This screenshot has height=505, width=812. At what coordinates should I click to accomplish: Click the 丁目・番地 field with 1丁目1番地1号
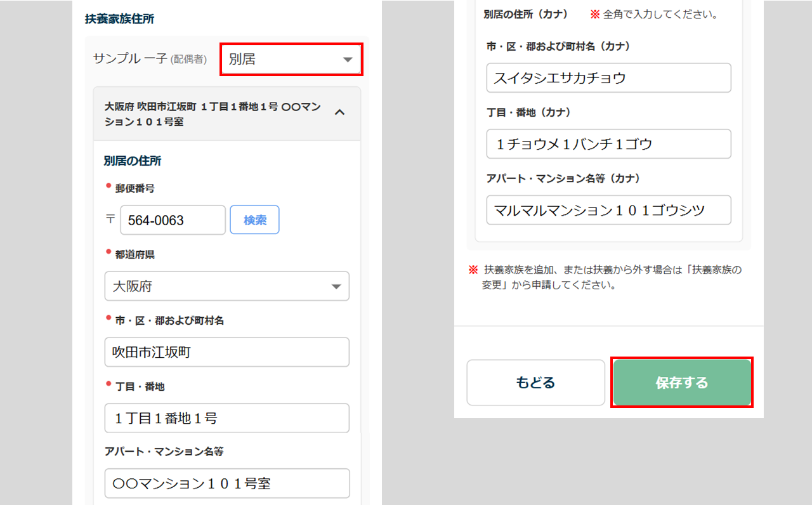[x=226, y=418]
